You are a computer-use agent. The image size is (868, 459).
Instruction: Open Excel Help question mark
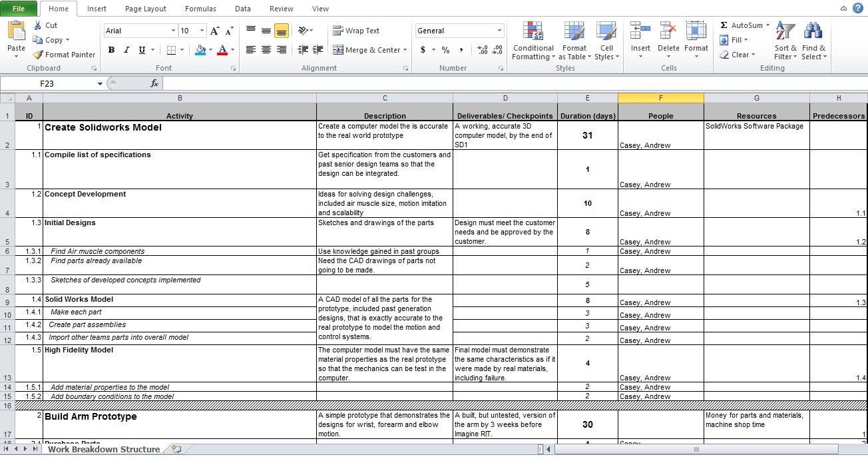tap(857, 8)
